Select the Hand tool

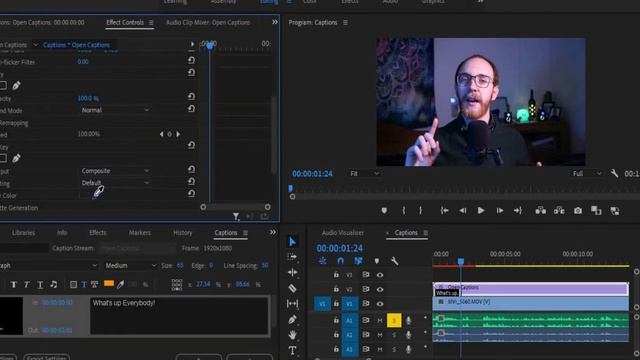(x=292, y=335)
